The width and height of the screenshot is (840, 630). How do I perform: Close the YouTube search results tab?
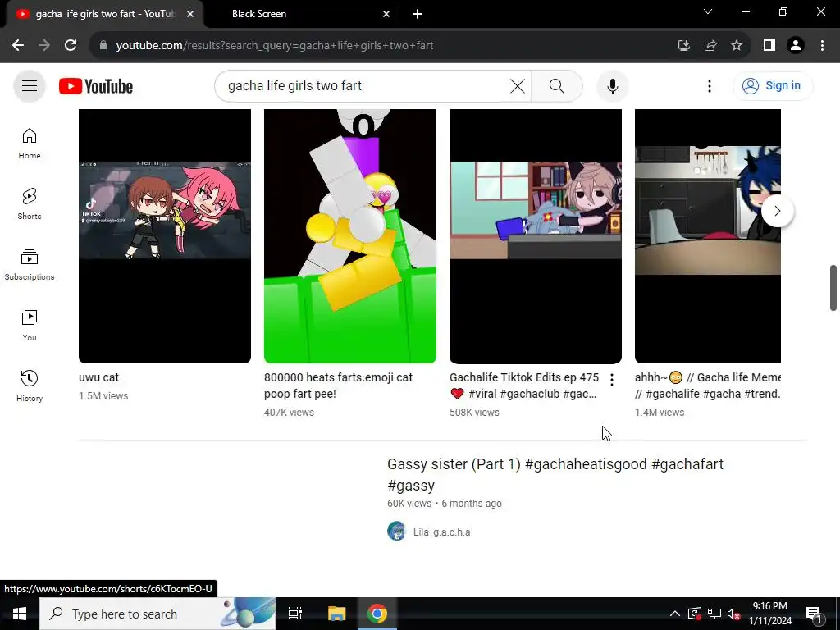point(189,14)
